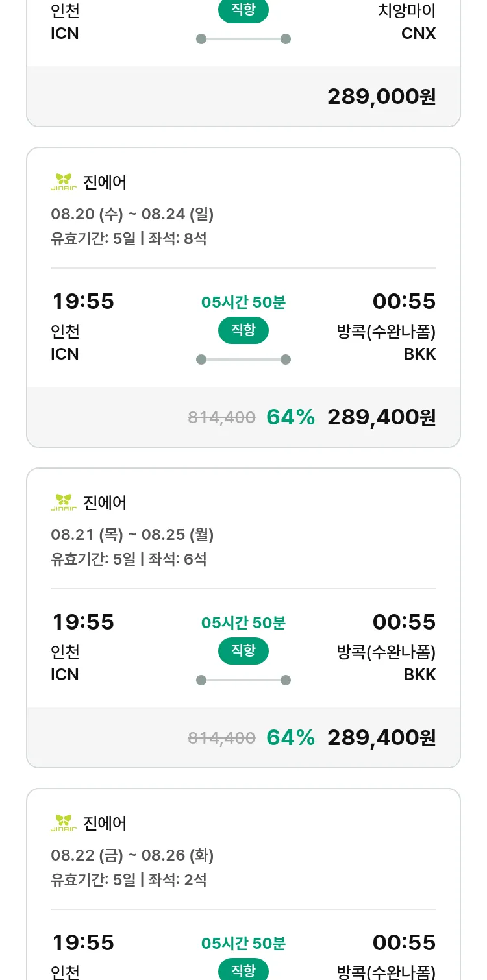The height and width of the screenshot is (980, 487).
Task: Tap 직항 badge on Chiang Mai flight
Action: tap(243, 11)
